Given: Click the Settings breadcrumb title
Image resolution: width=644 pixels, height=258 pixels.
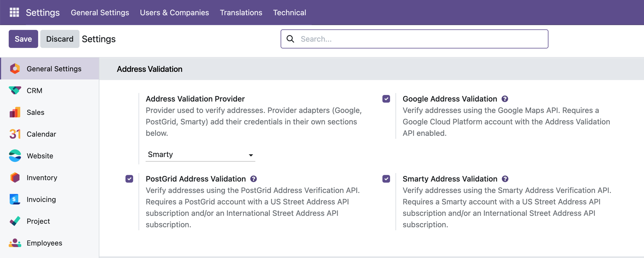Looking at the screenshot, I should (99, 39).
